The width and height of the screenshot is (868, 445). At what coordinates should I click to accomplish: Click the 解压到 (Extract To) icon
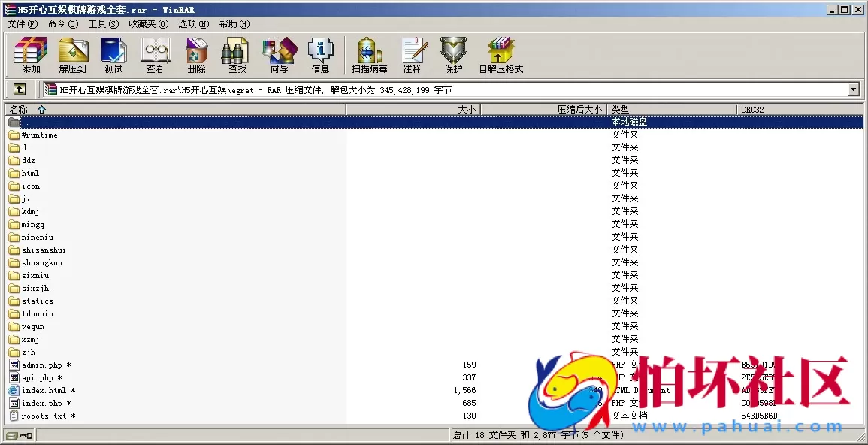coord(73,54)
